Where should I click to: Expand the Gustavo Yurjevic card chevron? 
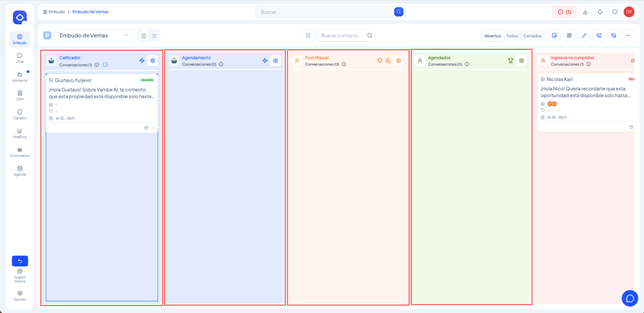point(153,128)
